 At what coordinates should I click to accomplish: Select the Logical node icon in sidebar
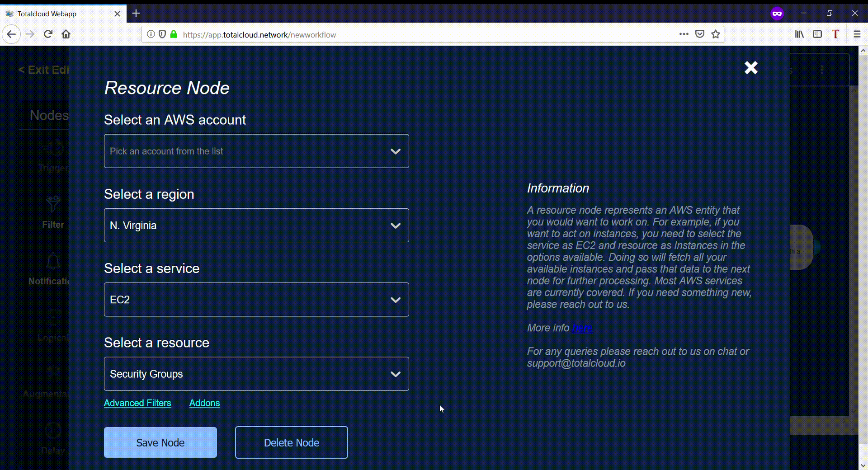53,318
